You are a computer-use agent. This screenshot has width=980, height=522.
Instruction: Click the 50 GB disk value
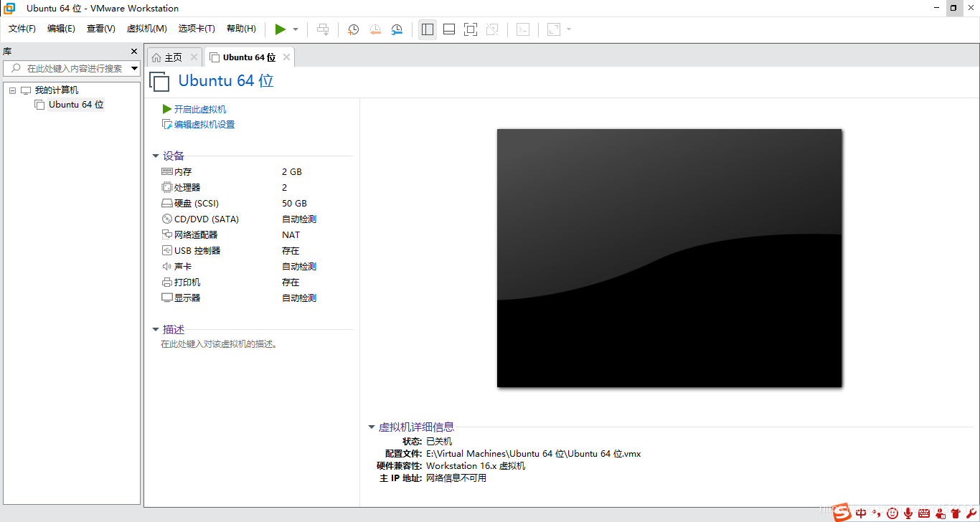294,204
